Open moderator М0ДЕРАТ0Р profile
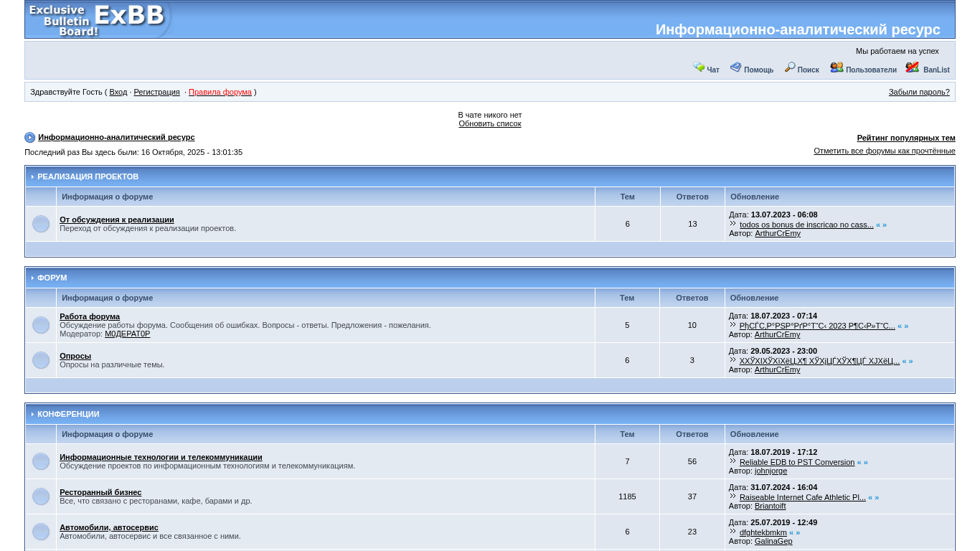The image size is (980, 551). coord(128,334)
